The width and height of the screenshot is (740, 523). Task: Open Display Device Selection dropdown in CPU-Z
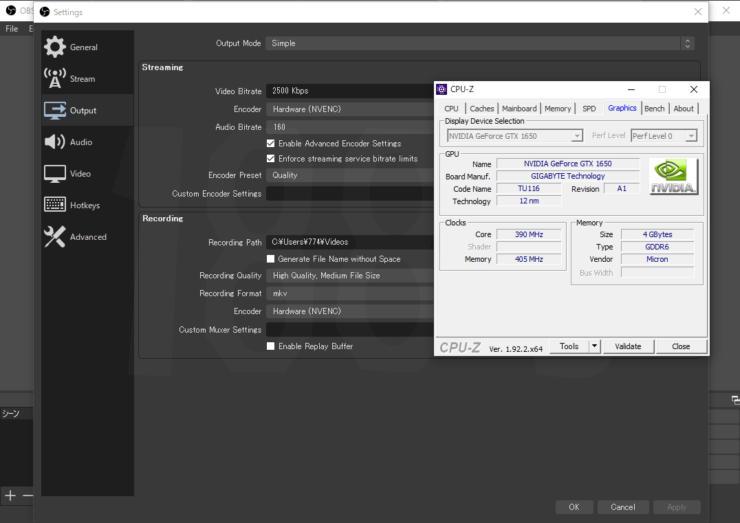point(514,136)
